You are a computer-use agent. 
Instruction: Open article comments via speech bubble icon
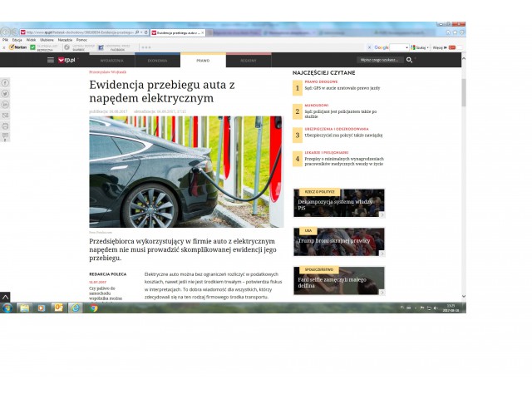pyautogui.click(x=6, y=135)
